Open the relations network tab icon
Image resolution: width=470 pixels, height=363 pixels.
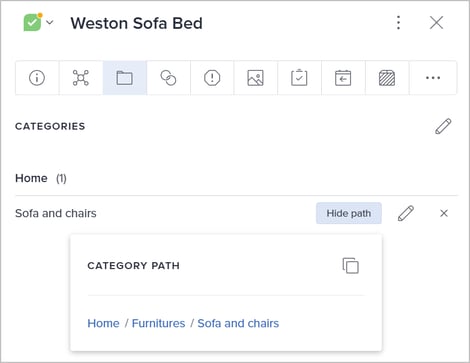(x=81, y=78)
